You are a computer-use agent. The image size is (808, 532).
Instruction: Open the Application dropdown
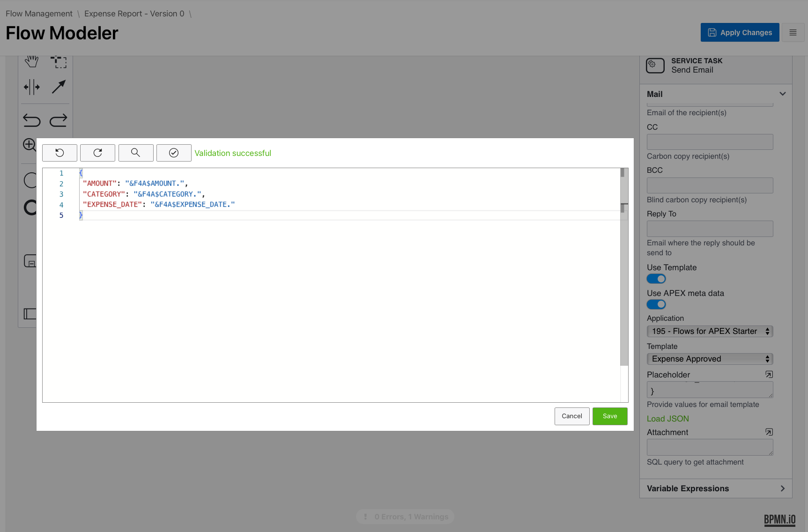click(x=709, y=331)
